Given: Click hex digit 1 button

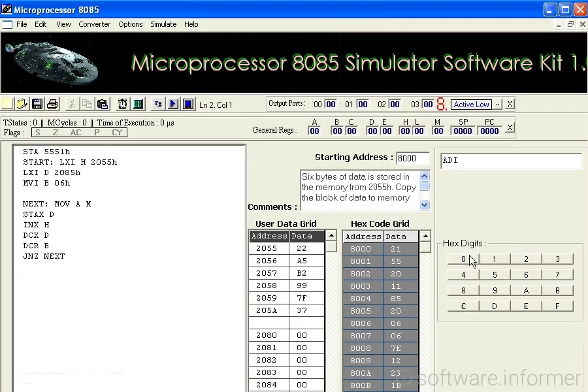Looking at the screenshot, I should pos(495,259).
